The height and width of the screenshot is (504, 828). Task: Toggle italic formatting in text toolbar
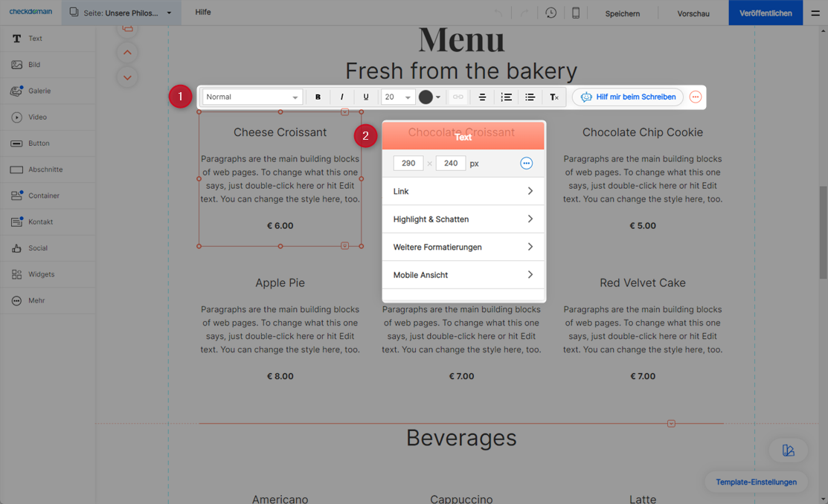(341, 97)
